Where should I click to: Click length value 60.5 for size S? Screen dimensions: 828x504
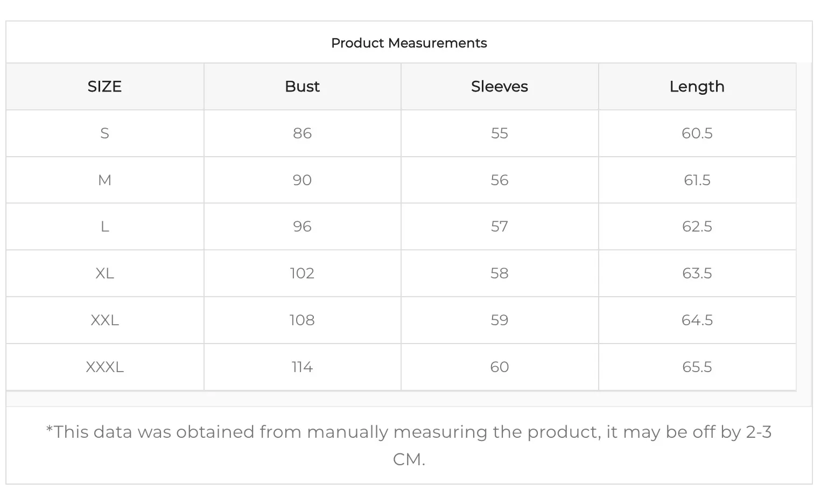click(697, 134)
